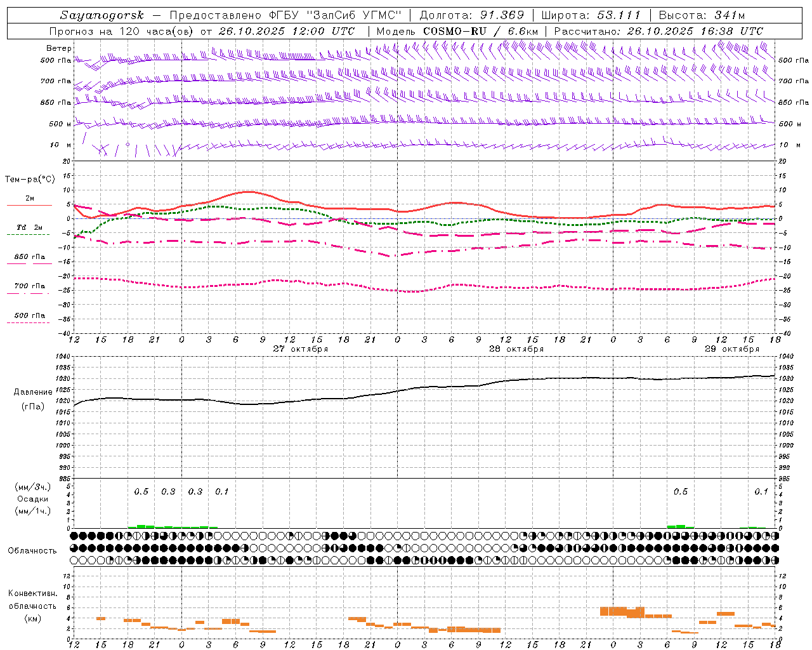Click the '700 гПа' temperature legend entry

point(30,286)
